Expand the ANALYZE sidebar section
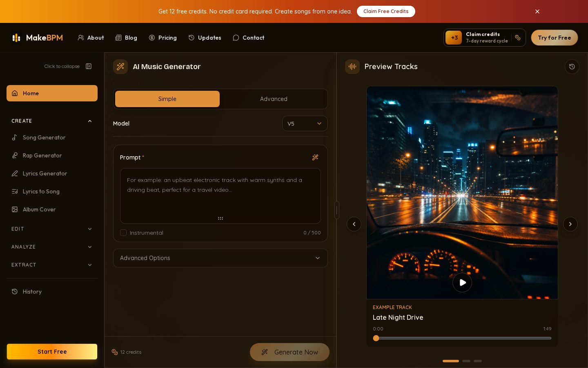This screenshot has width=588, height=368. pos(52,247)
